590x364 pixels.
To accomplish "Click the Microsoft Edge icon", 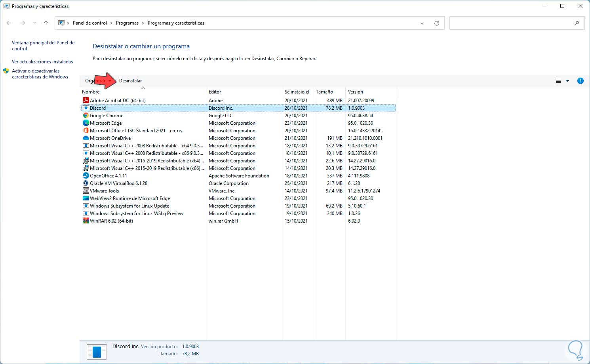I will click(x=86, y=123).
